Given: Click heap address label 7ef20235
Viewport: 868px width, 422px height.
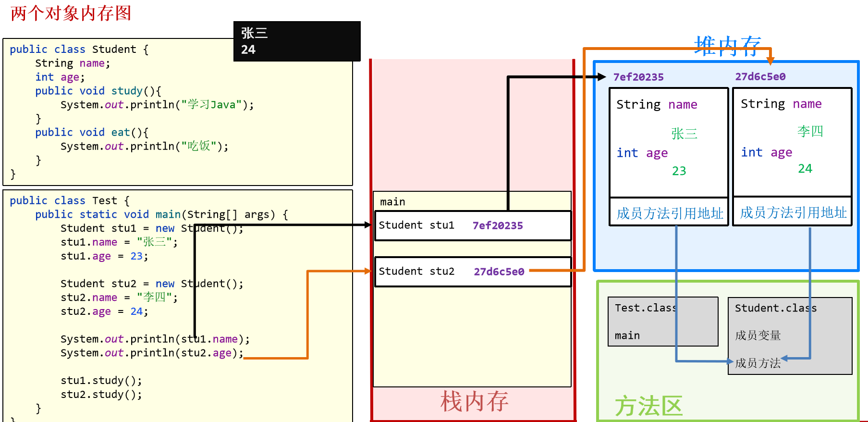Looking at the screenshot, I should click(638, 77).
